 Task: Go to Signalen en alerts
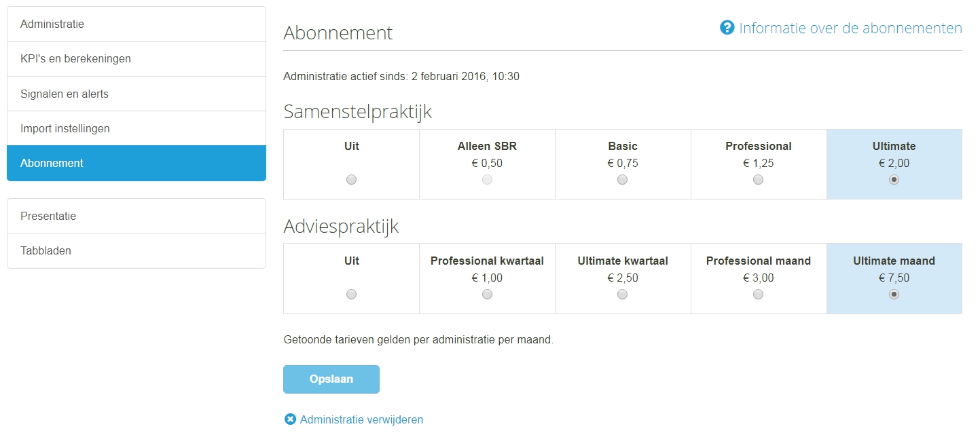(137, 94)
